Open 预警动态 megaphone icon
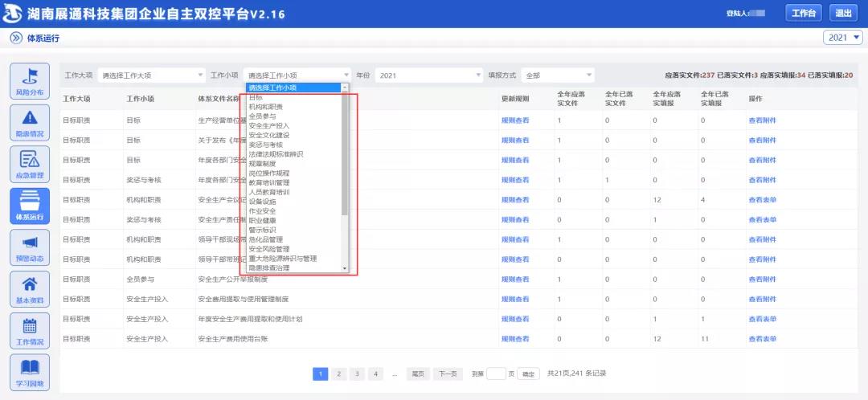Viewport: 868px width, 400px height. pyautogui.click(x=29, y=247)
